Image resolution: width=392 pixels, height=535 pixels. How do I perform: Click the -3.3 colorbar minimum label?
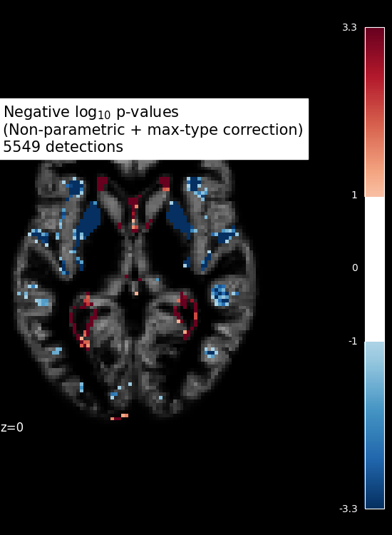(x=348, y=509)
